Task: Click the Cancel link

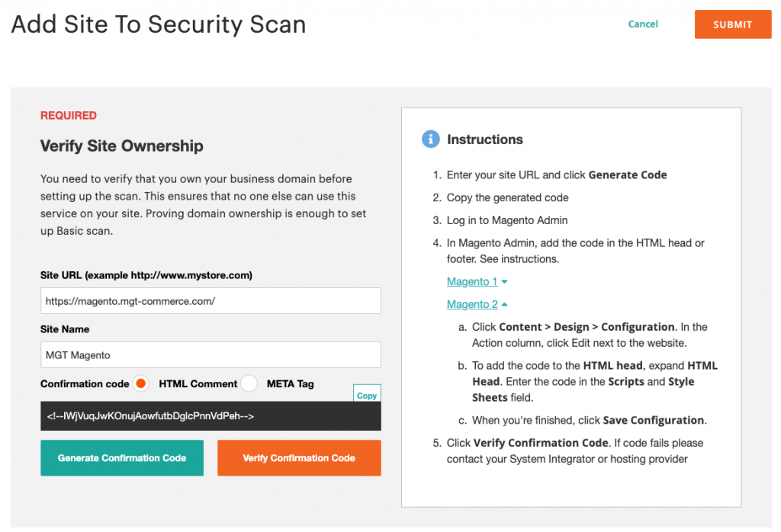Action: pyautogui.click(x=643, y=24)
